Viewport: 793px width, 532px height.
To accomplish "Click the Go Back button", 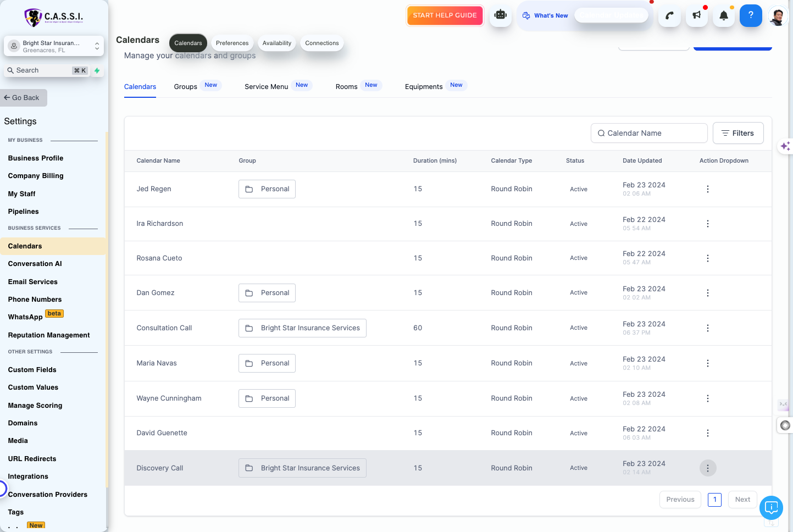I will click(24, 98).
